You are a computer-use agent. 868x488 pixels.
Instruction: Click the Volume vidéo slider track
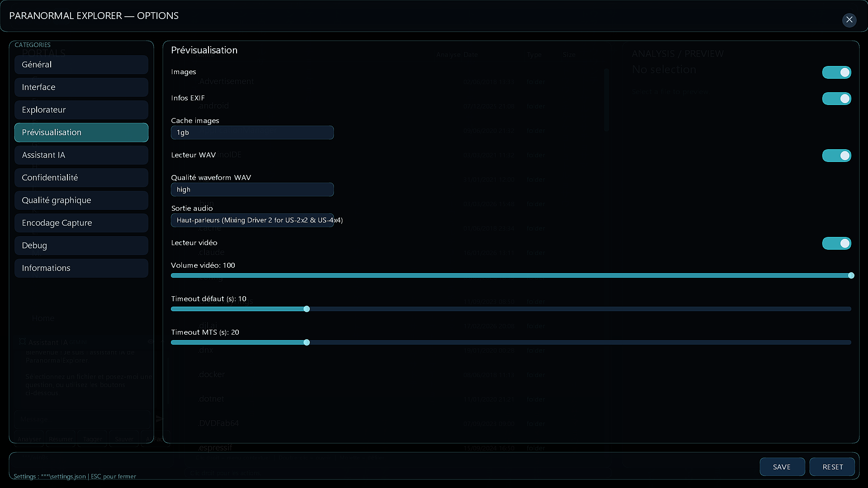coord(510,275)
